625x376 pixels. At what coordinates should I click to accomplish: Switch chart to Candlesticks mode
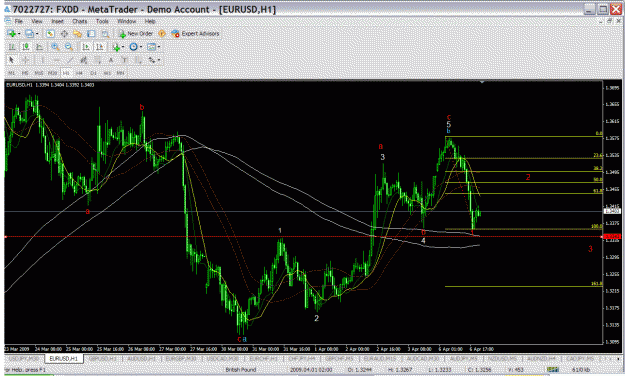click(26, 47)
